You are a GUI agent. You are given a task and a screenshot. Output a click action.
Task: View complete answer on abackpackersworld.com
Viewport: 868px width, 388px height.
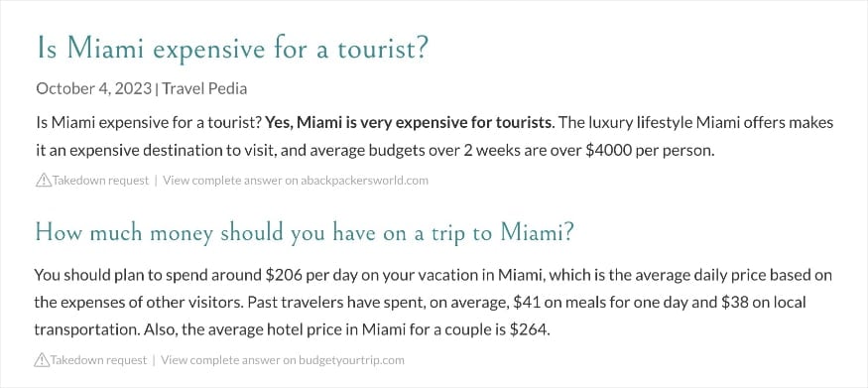(296, 181)
